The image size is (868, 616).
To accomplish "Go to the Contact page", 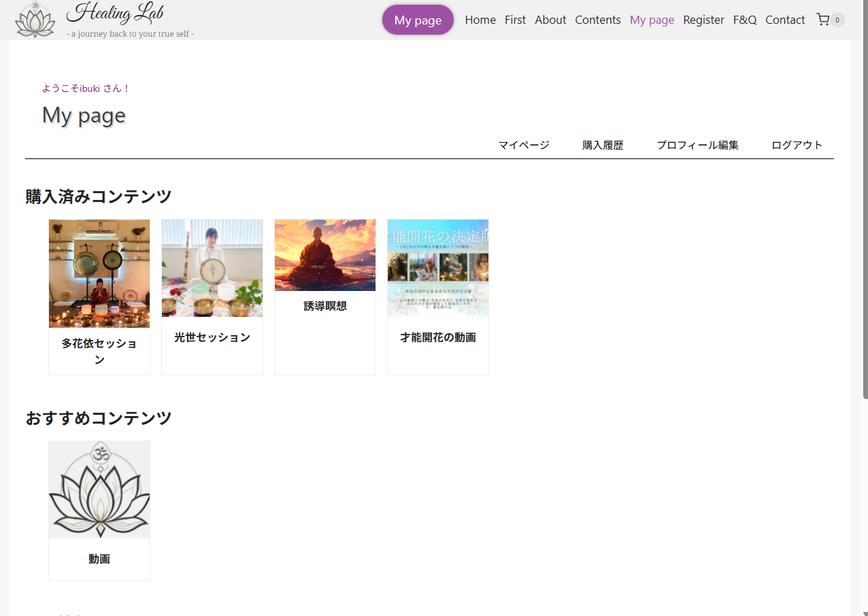I will coord(785,20).
